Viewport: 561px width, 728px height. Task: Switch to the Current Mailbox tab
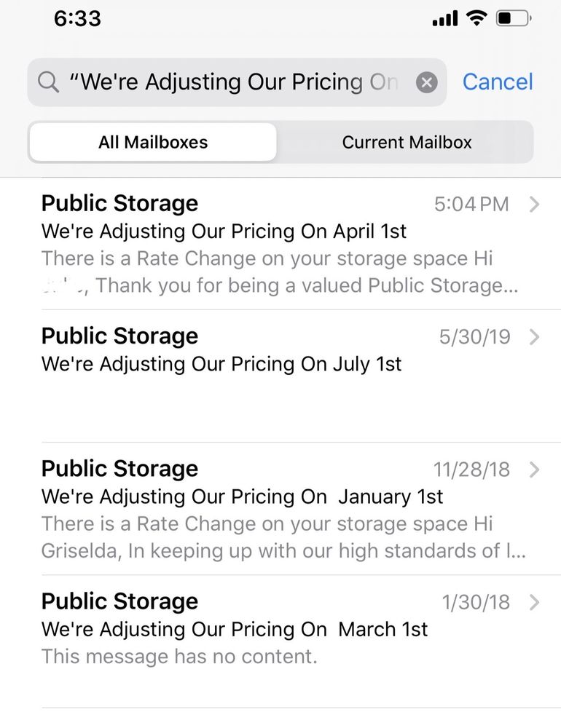click(407, 142)
